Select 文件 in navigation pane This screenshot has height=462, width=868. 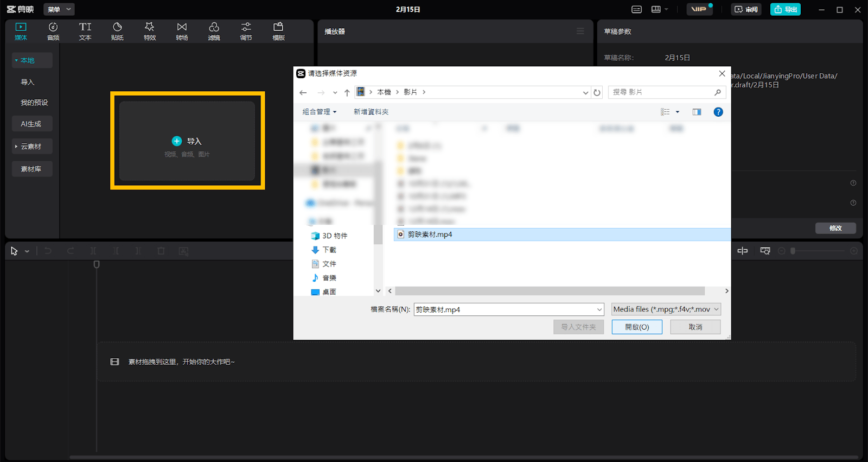(324, 264)
